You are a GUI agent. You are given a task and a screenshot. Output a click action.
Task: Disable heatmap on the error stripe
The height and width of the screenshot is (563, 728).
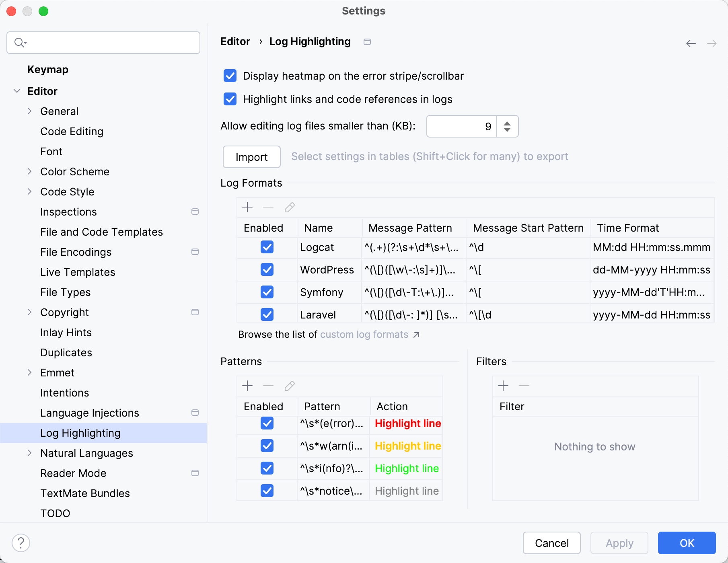tap(230, 76)
